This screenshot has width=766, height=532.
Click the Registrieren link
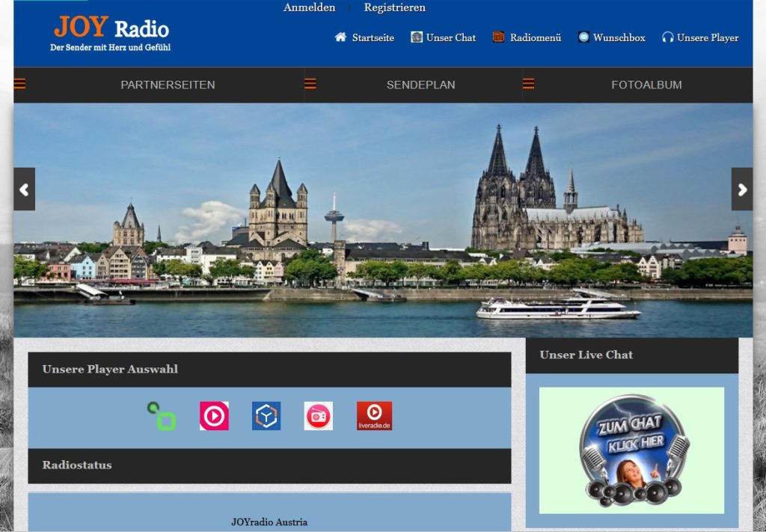pyautogui.click(x=394, y=7)
